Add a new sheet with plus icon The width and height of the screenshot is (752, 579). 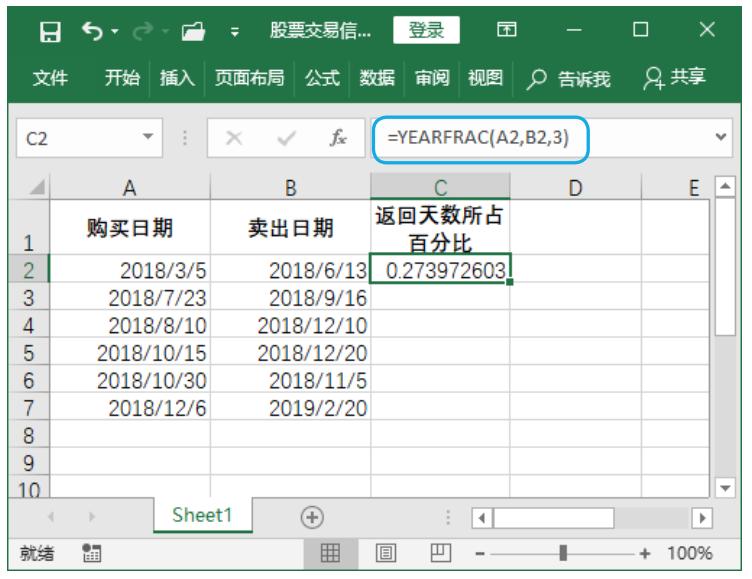click(312, 517)
